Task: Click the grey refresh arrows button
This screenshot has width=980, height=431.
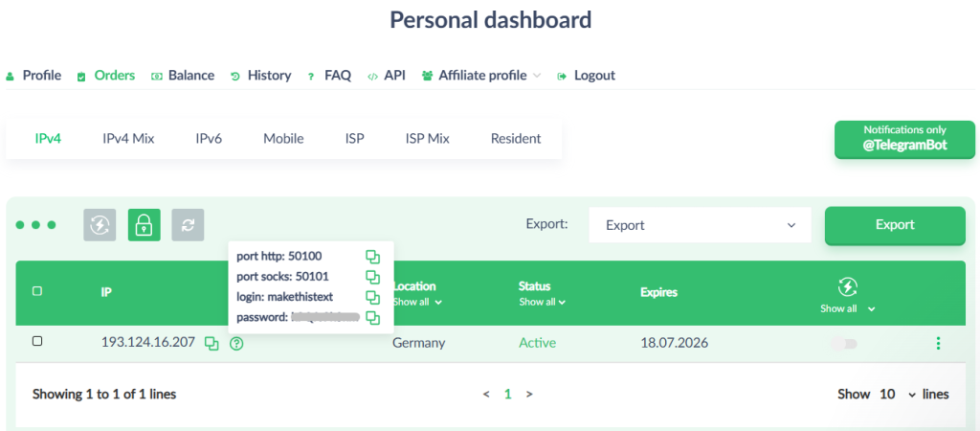Action: (x=189, y=225)
